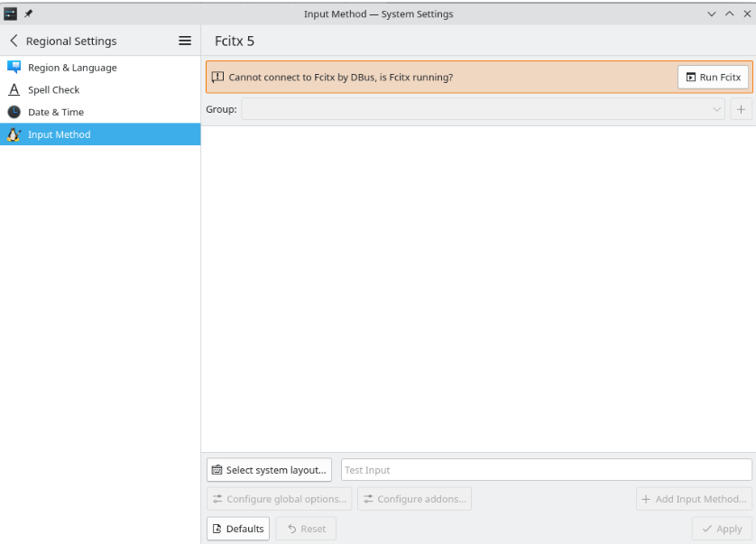Click Select system layout button

tap(269, 470)
